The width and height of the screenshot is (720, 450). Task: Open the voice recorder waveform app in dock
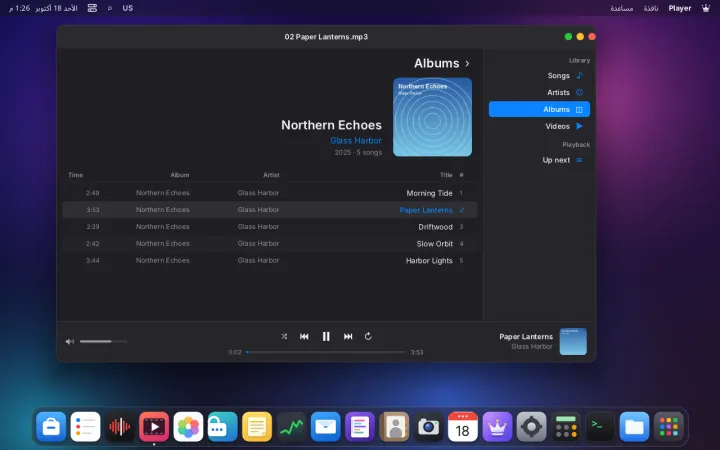119,427
